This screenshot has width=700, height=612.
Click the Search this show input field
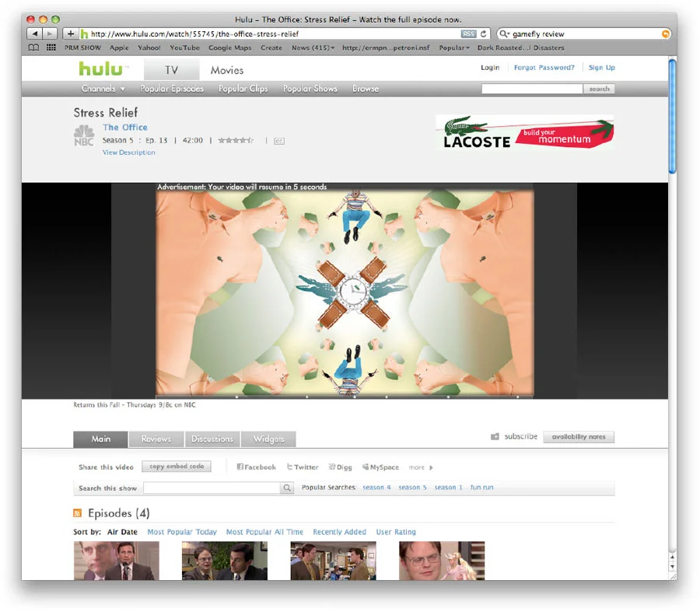[x=212, y=488]
